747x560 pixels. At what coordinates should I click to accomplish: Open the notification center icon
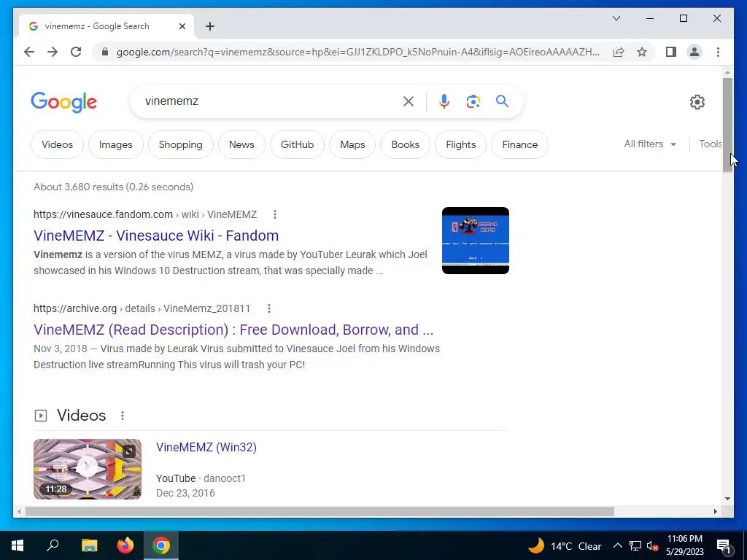tap(724, 545)
